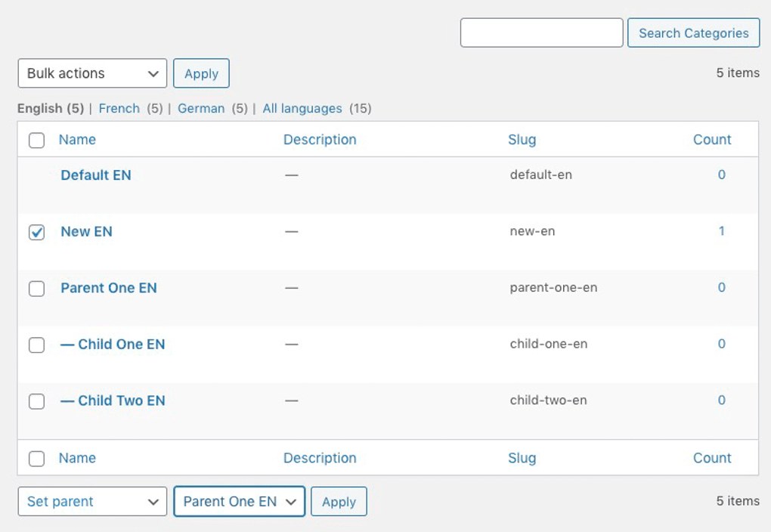Open the Parent One EN parent selector

click(x=239, y=501)
